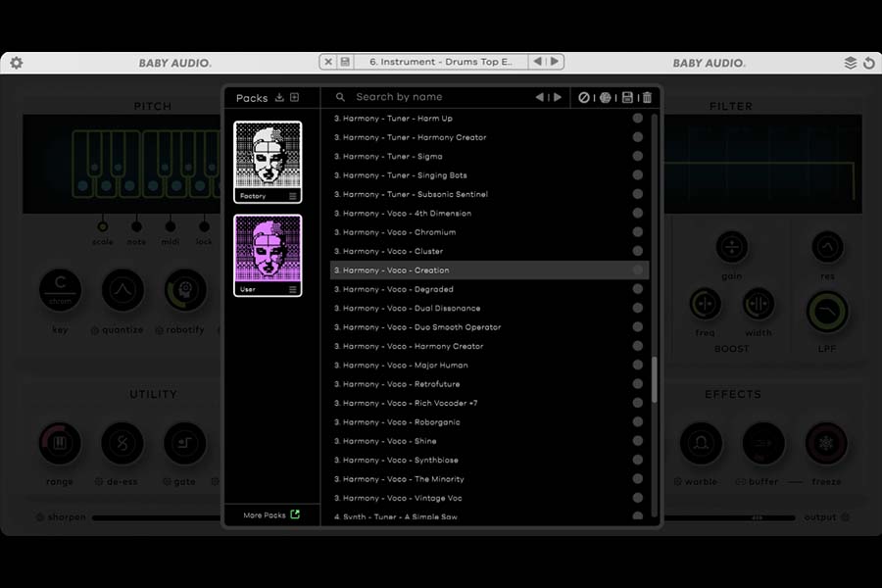Click the robotify knob
882x588 pixels.
click(185, 290)
